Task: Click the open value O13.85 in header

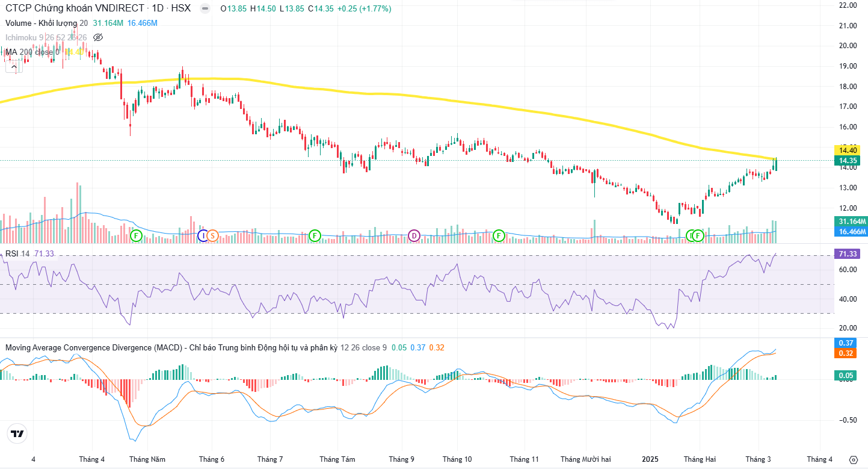Action: pyautogui.click(x=234, y=9)
